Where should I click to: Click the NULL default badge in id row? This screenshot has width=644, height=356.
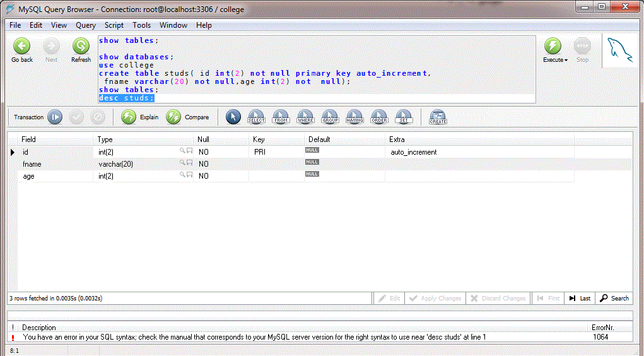tap(312, 150)
